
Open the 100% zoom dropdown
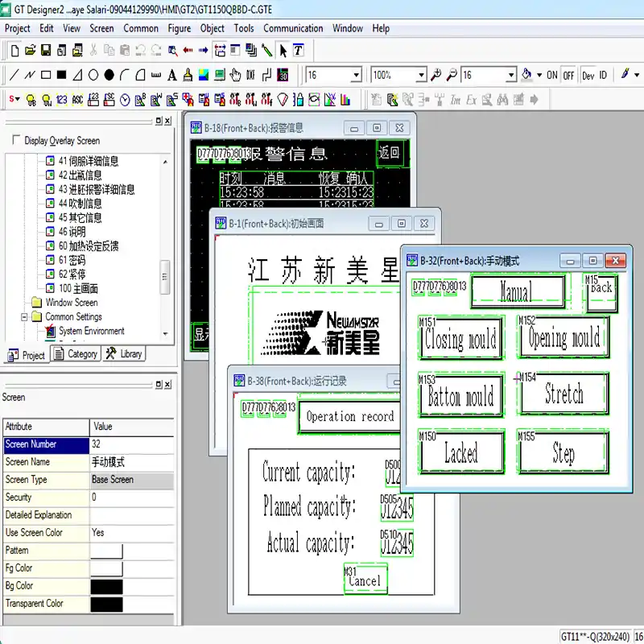420,75
